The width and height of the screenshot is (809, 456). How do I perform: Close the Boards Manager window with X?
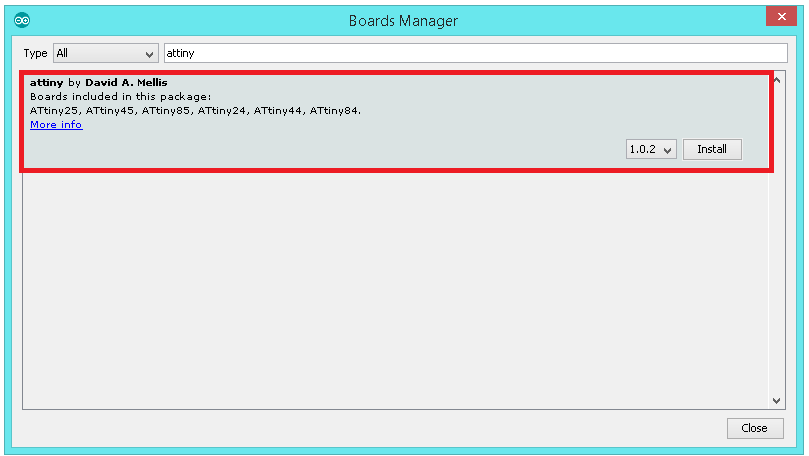click(x=782, y=17)
